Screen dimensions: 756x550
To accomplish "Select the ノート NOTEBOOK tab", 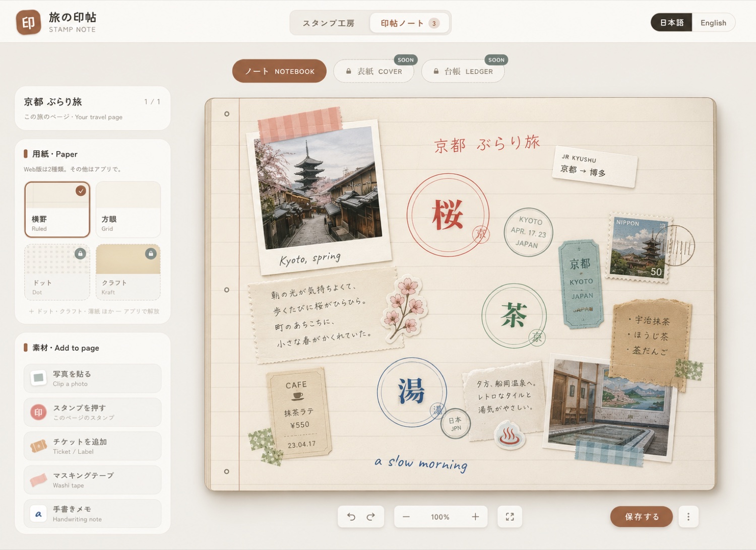I will 279,72.
